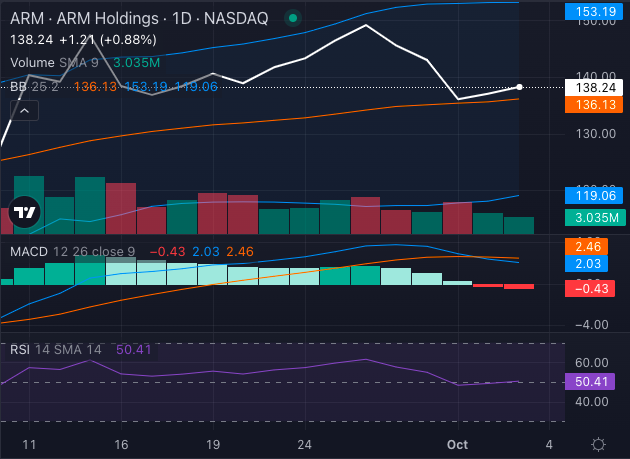Screen dimensions: 630x459
Task: Click the last price point marker dot
Action: [x=519, y=87]
